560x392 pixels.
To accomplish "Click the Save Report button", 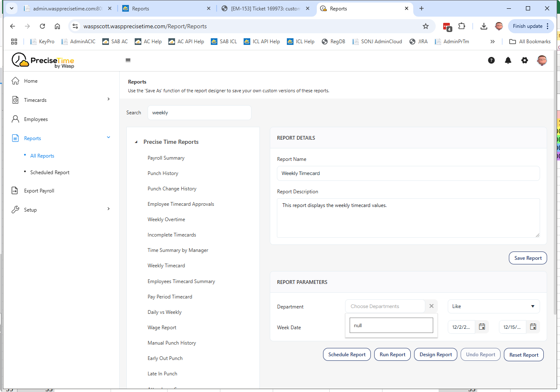I will [x=528, y=258].
